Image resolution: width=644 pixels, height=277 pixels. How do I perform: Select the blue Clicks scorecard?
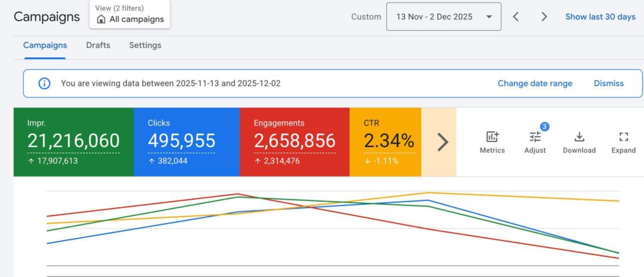coord(186,142)
